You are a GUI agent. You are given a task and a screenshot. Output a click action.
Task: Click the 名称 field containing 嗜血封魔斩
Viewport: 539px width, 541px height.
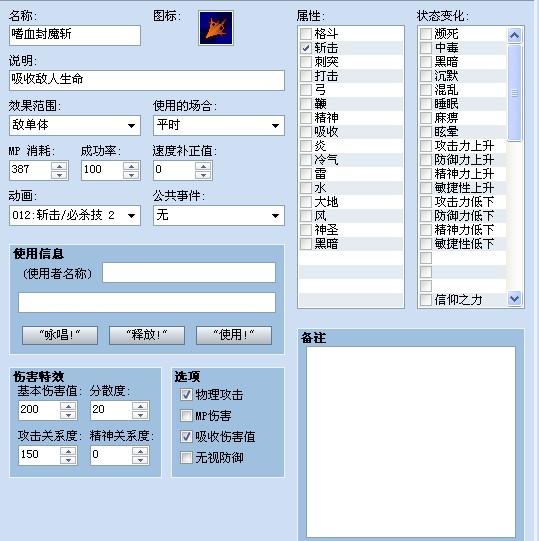click(x=75, y=35)
